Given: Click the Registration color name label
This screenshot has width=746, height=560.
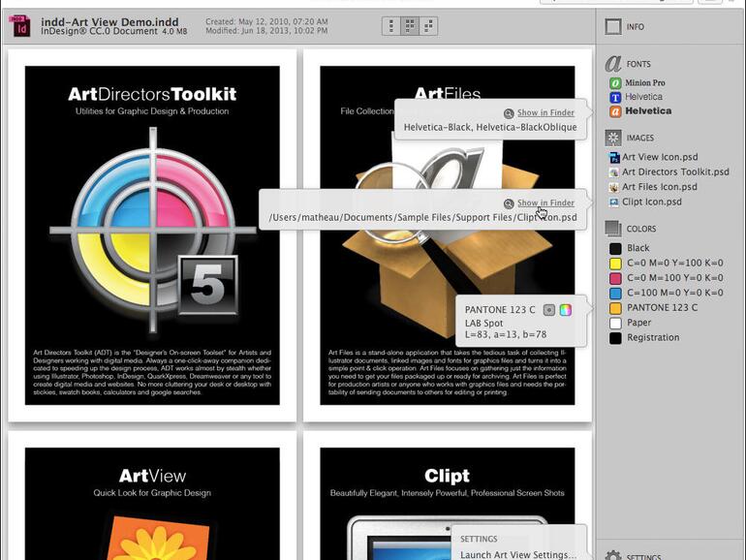Looking at the screenshot, I should (x=653, y=337).
